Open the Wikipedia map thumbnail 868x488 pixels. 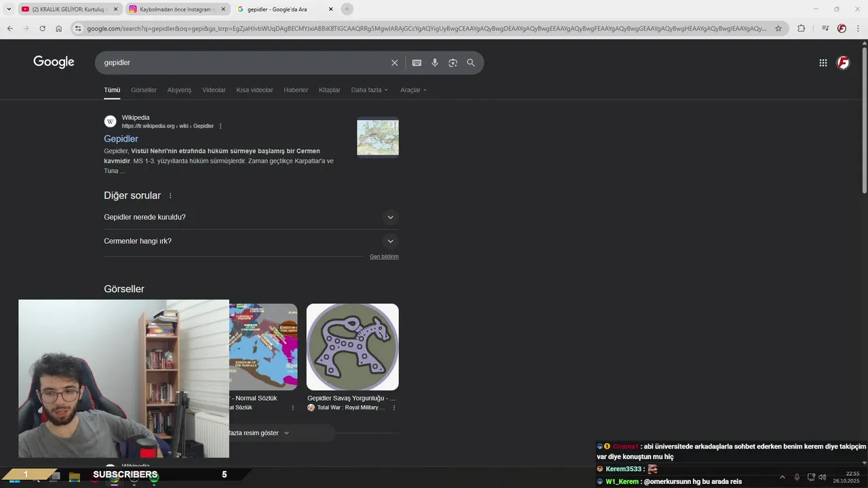pos(378,137)
